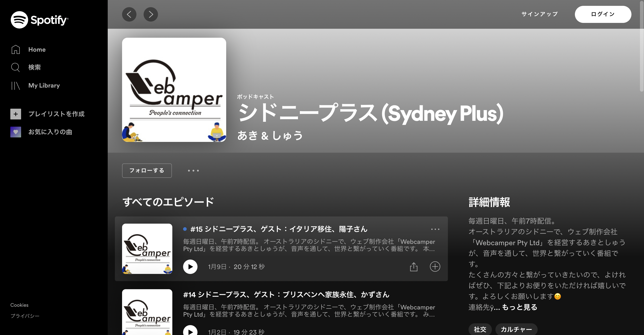Go back with the left arrow
The height and width of the screenshot is (335, 644).
129,14
